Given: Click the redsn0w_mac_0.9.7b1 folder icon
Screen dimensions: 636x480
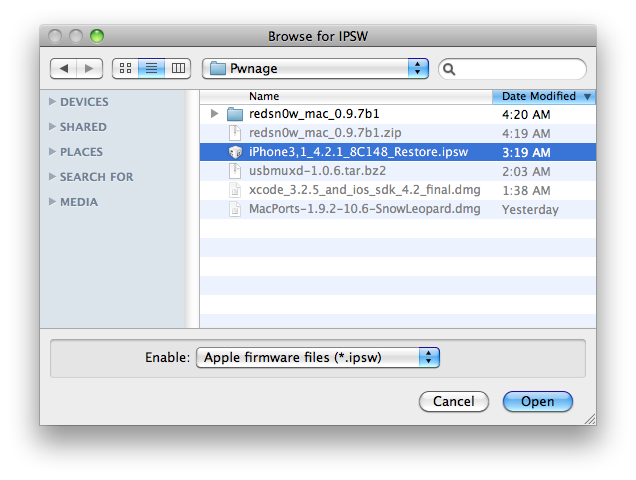Looking at the screenshot, I should 234,114.
